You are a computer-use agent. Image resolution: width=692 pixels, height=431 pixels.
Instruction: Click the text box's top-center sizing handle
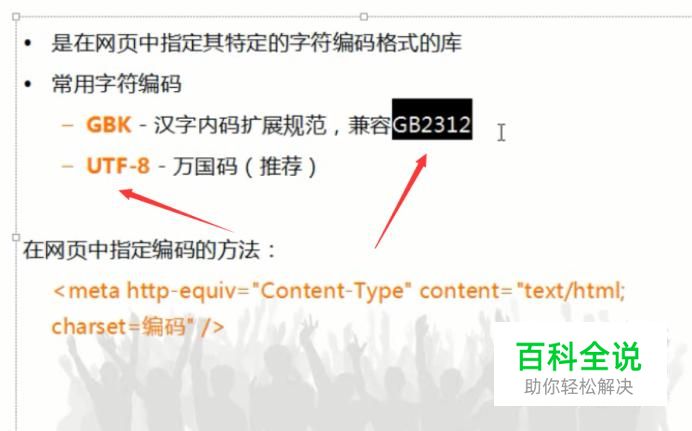click(x=364, y=17)
